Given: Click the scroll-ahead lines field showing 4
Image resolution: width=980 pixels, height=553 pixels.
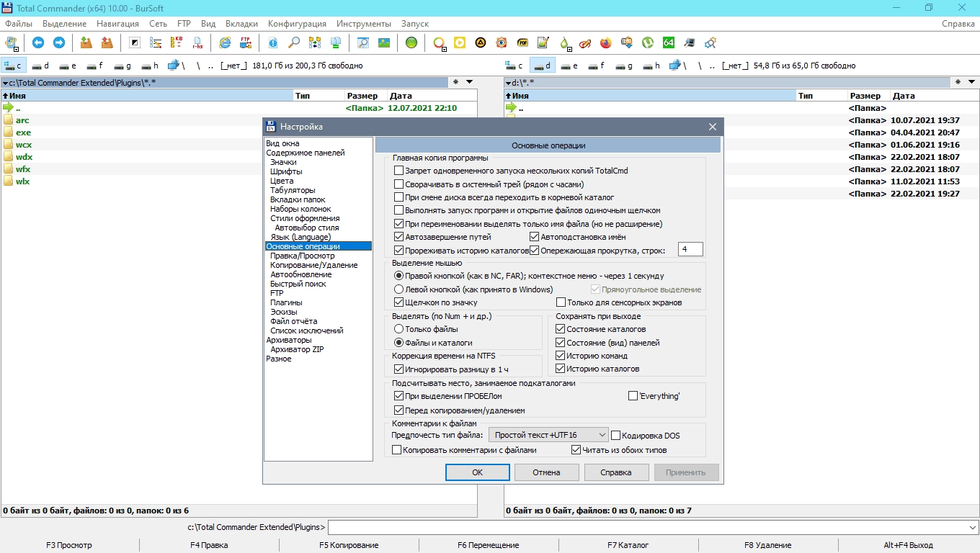Looking at the screenshot, I should coord(690,249).
